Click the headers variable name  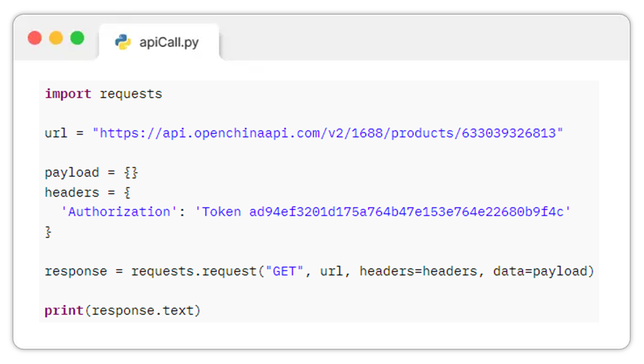72,193
